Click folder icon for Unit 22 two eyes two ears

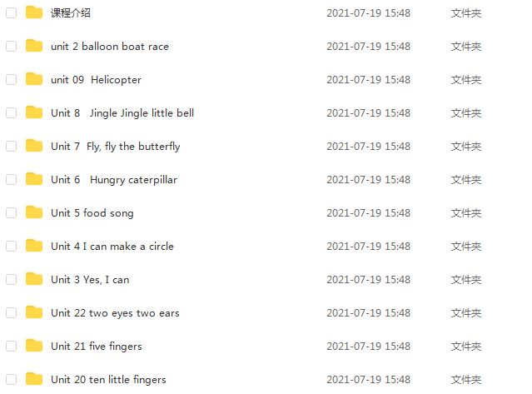pyautogui.click(x=34, y=312)
